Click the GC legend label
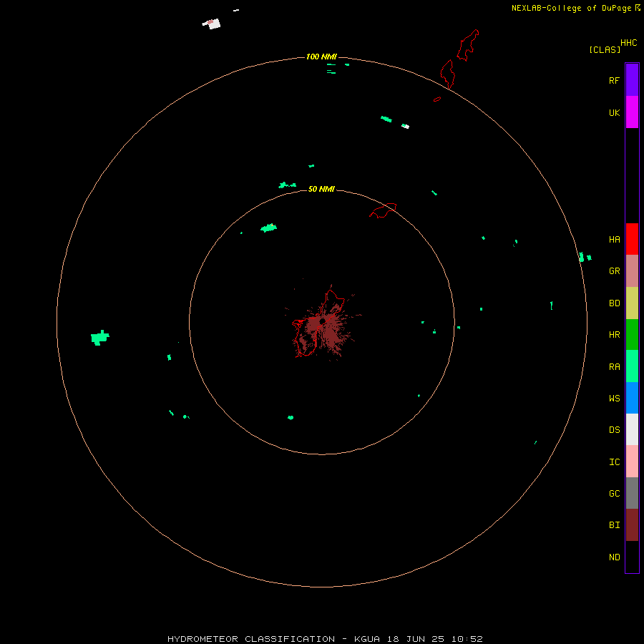Viewport: 644px width, 644px height. pyautogui.click(x=614, y=493)
